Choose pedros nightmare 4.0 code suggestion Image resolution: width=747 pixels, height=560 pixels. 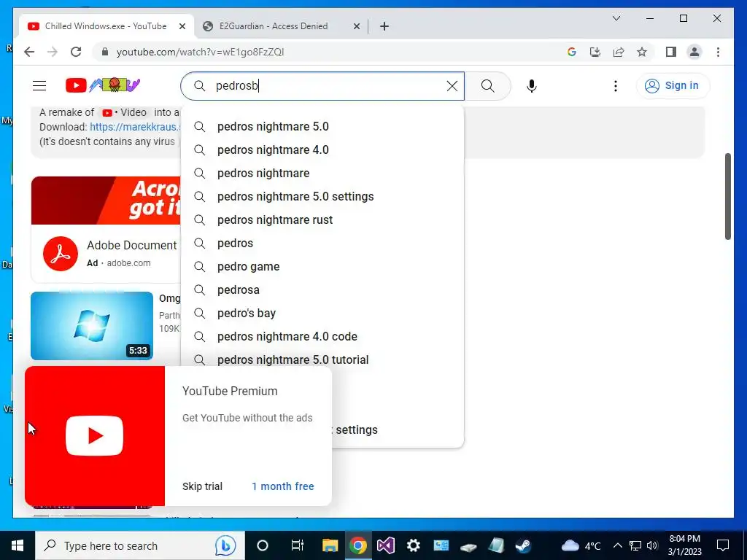click(x=322, y=337)
